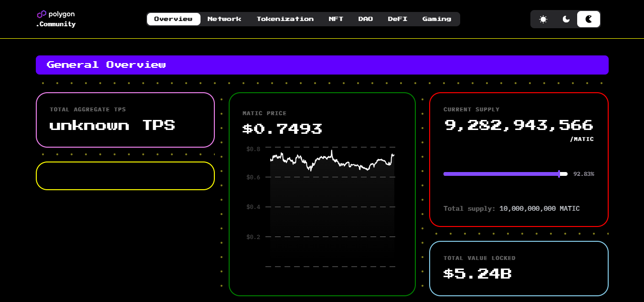
Task: Select the TOTAL VALUE LOCKED card
Action: coord(519,268)
